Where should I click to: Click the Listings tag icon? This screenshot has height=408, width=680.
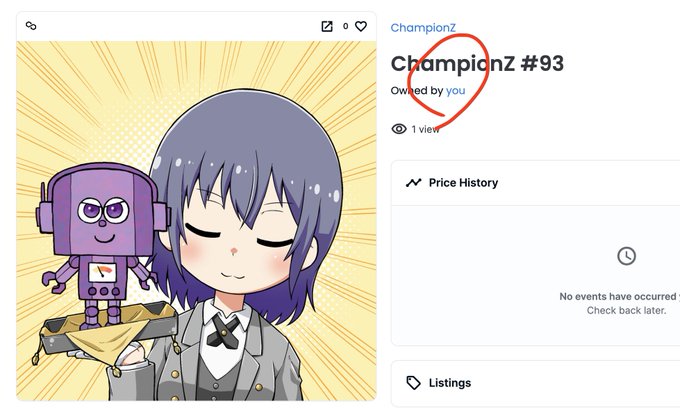(x=413, y=383)
